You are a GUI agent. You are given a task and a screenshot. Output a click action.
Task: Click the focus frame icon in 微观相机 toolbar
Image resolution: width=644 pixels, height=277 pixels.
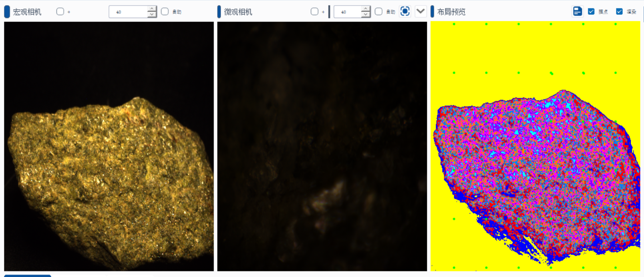tap(405, 11)
